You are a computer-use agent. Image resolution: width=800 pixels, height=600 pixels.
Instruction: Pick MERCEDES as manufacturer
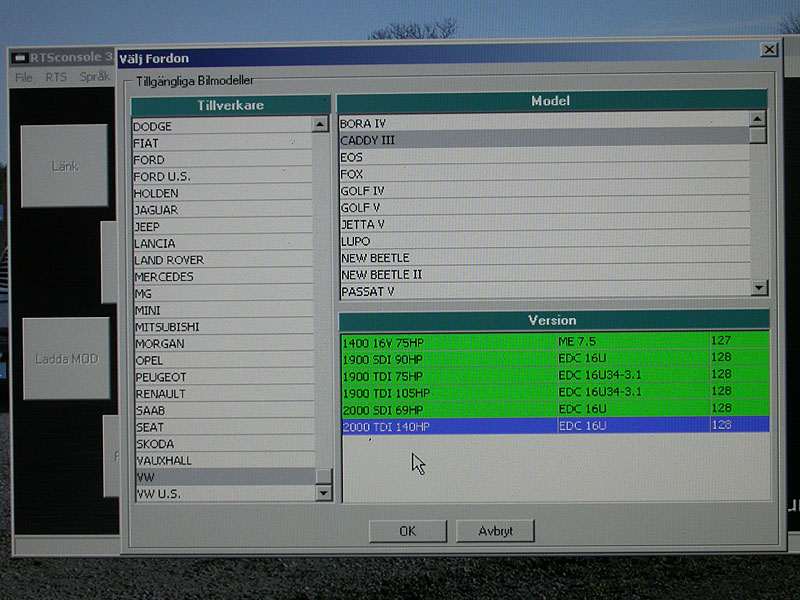coord(223,277)
